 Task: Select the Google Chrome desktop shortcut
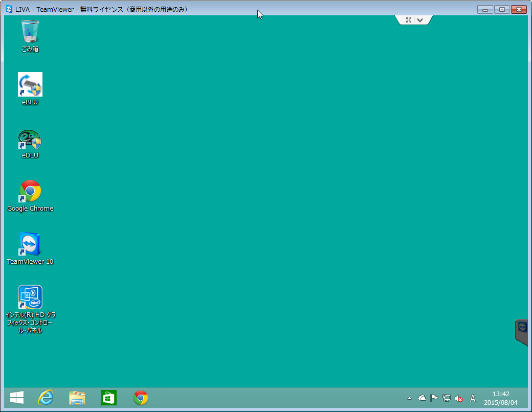[30, 196]
